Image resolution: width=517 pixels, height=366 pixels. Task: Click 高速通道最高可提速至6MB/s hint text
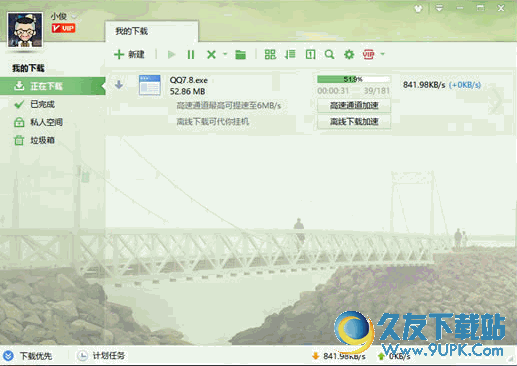[x=229, y=106]
